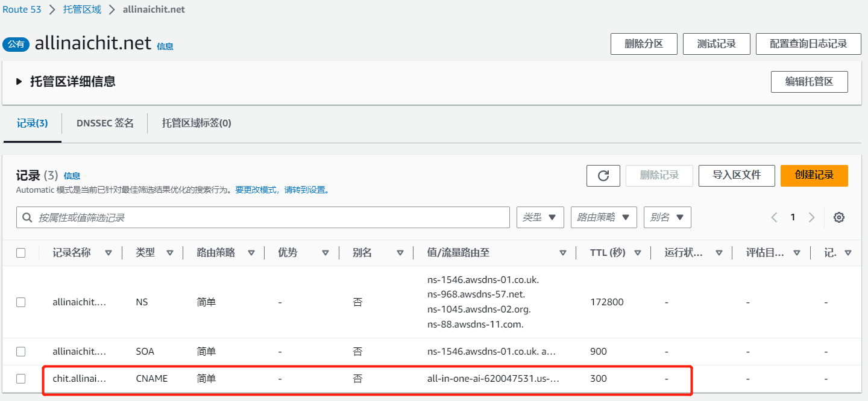This screenshot has width=868, height=401.
Task: Click the orange 创建记录 button
Action: pyautogui.click(x=814, y=175)
